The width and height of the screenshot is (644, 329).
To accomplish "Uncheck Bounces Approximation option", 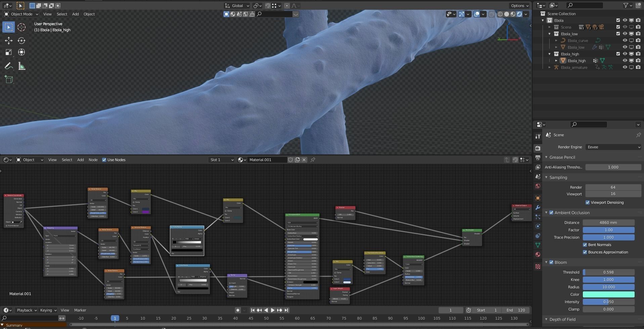I will click(585, 252).
